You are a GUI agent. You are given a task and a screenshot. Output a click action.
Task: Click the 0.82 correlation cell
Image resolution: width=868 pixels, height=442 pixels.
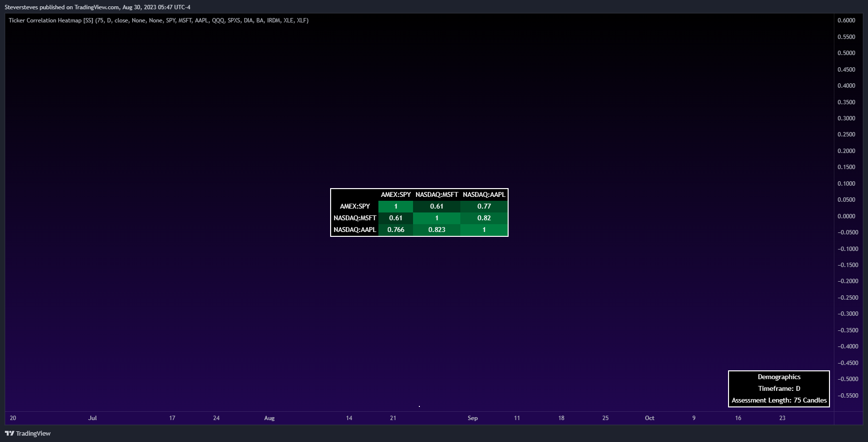(484, 218)
